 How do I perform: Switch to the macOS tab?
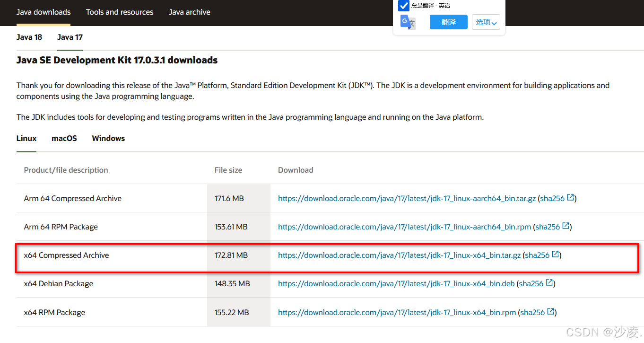coord(64,138)
